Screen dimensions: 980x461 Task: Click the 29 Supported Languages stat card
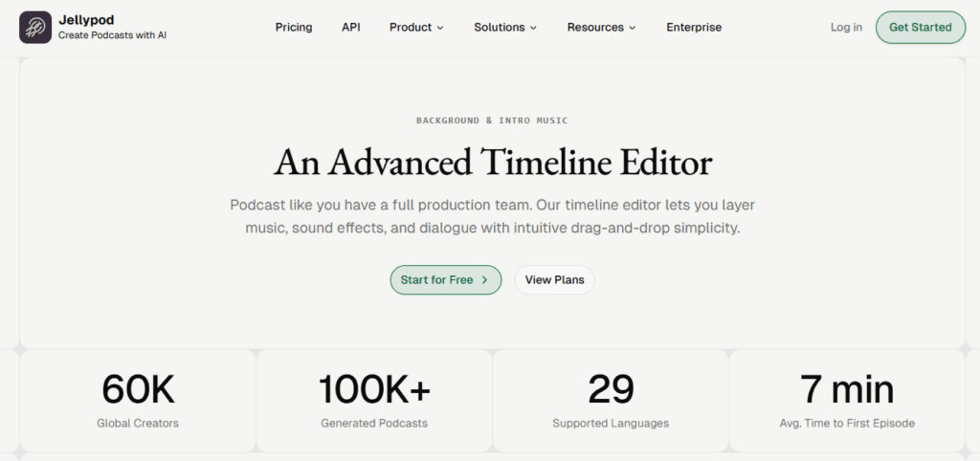pos(611,400)
